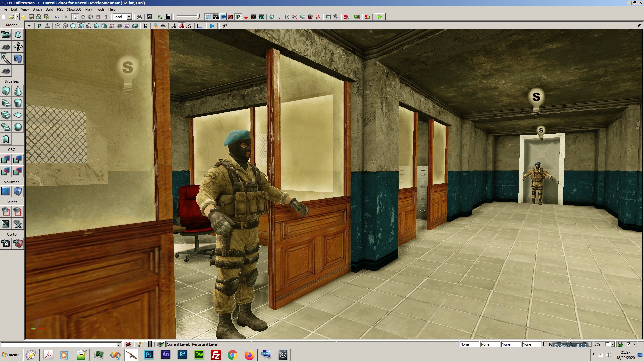This screenshot has width=644, height=362.
Task: Show selected actors only icon
Action: click(6, 212)
